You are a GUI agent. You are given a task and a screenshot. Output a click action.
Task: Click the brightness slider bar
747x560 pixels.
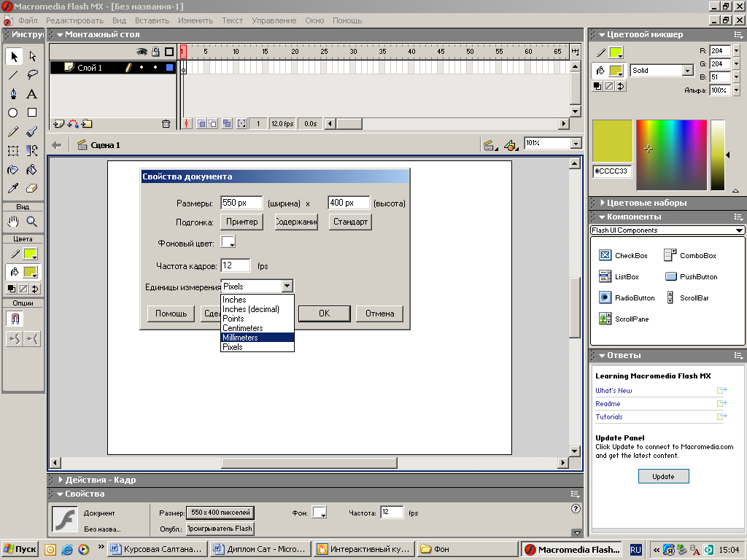[718, 155]
